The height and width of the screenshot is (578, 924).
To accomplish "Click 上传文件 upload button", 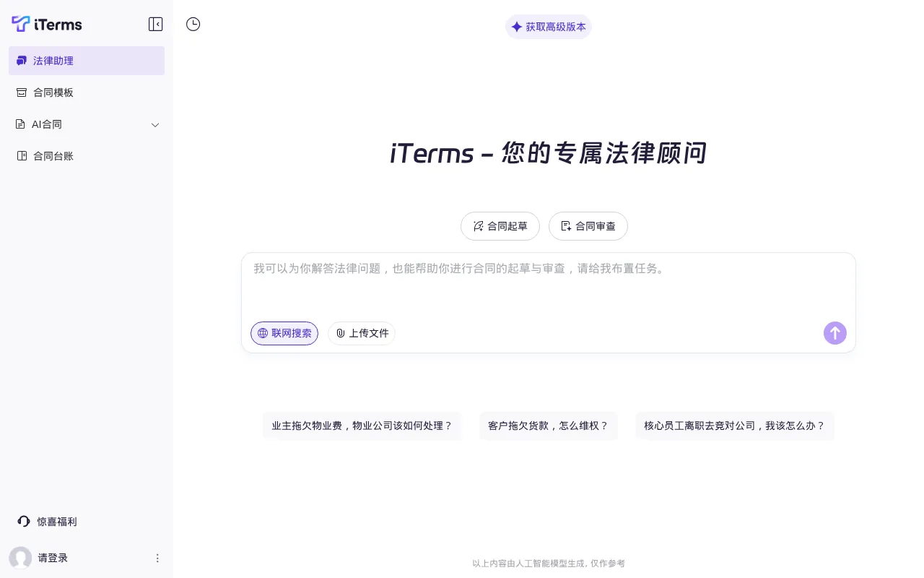I will [x=362, y=333].
